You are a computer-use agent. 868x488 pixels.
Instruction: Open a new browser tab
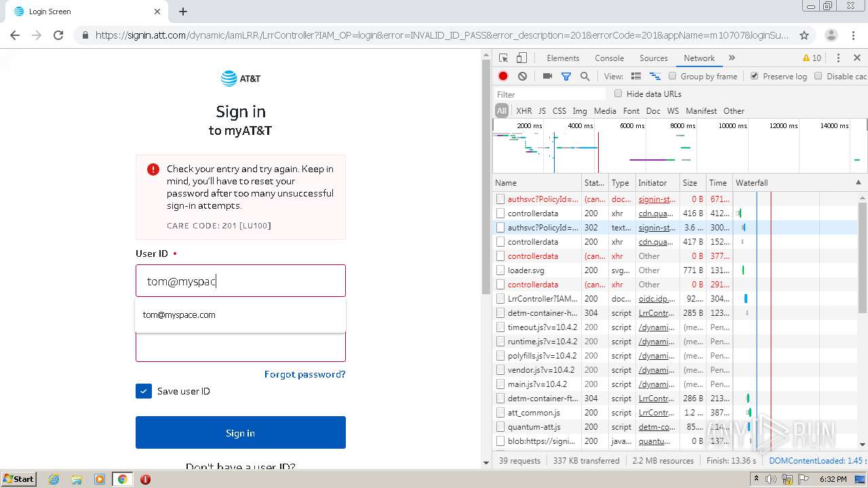click(183, 12)
